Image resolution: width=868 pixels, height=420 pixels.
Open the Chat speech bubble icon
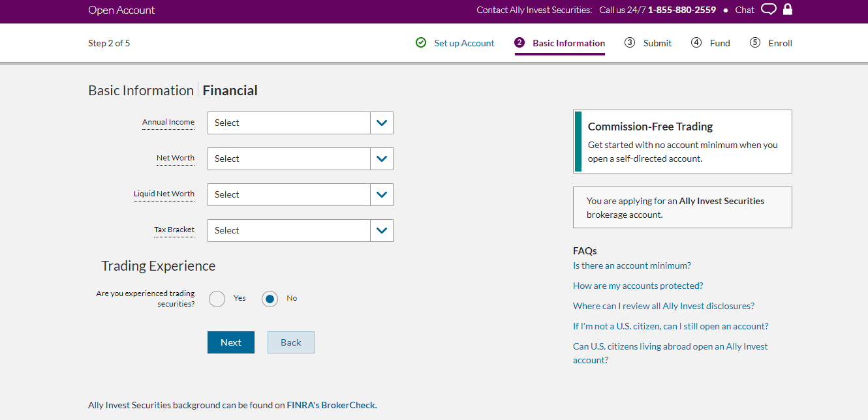(769, 10)
